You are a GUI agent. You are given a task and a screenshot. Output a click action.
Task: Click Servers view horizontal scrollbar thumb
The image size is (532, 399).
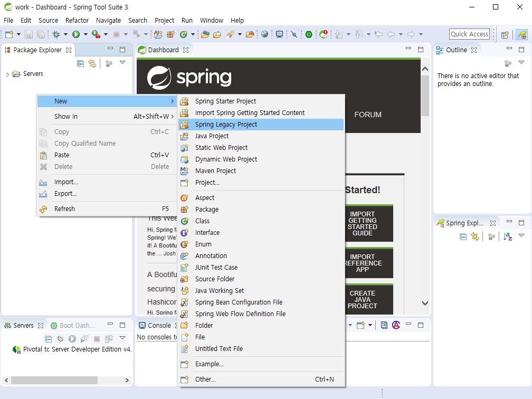coord(54,381)
